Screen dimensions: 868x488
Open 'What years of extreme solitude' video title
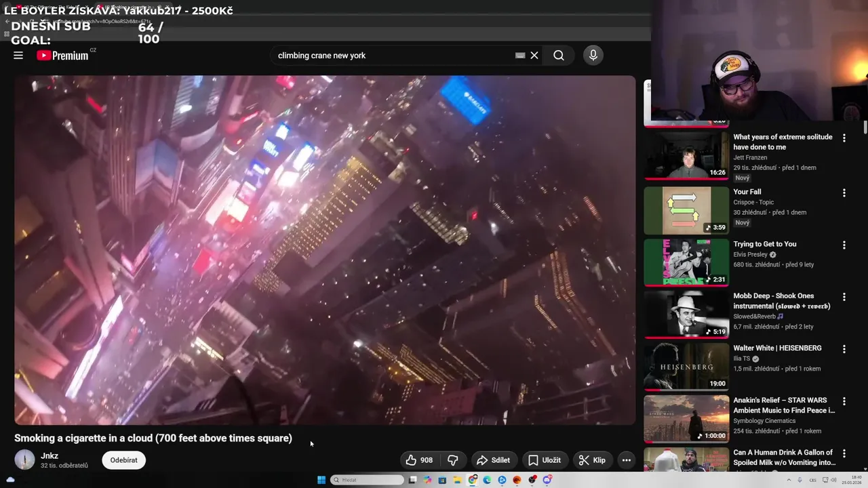click(783, 142)
